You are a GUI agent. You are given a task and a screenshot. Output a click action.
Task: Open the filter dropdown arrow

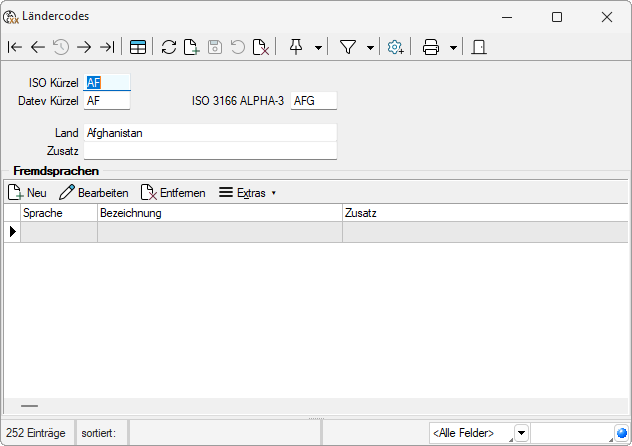(370, 48)
